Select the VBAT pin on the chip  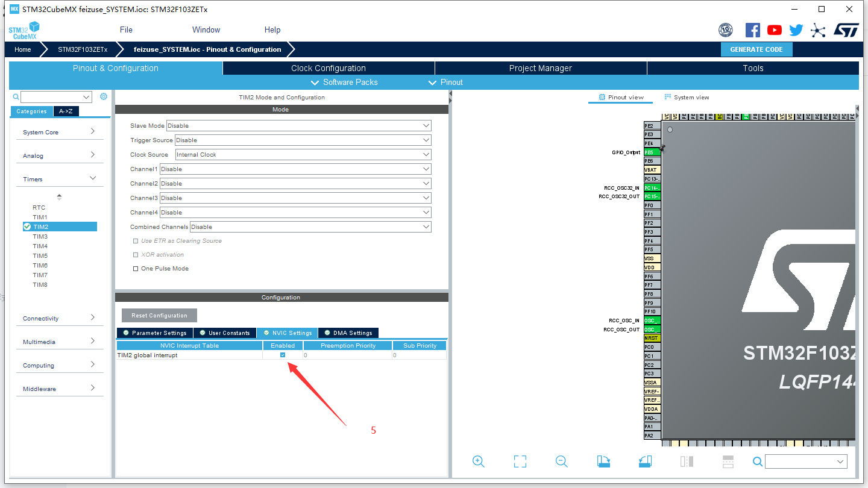652,170
